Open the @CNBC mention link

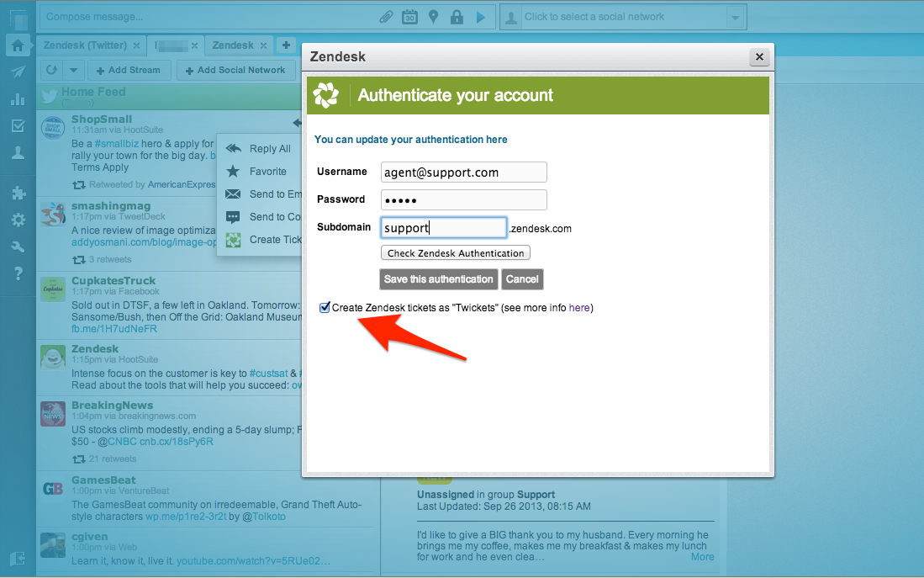pyautogui.click(x=117, y=442)
